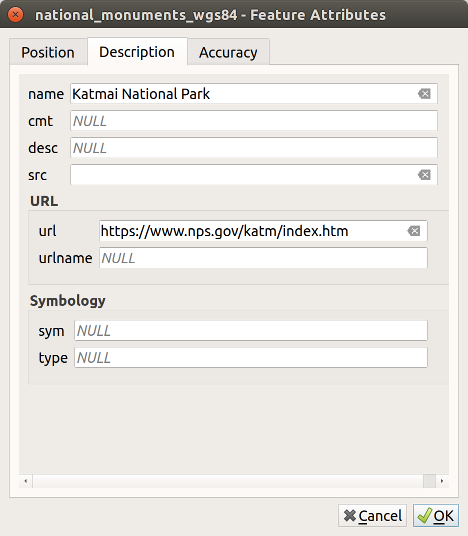This screenshot has width=468, height=536.
Task: Switch to the Position tab
Action: 48,52
